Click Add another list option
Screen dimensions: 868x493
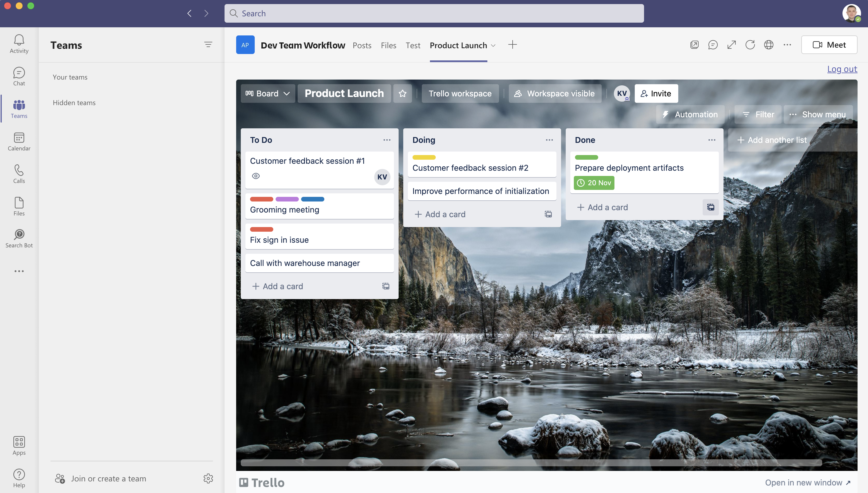pos(771,140)
